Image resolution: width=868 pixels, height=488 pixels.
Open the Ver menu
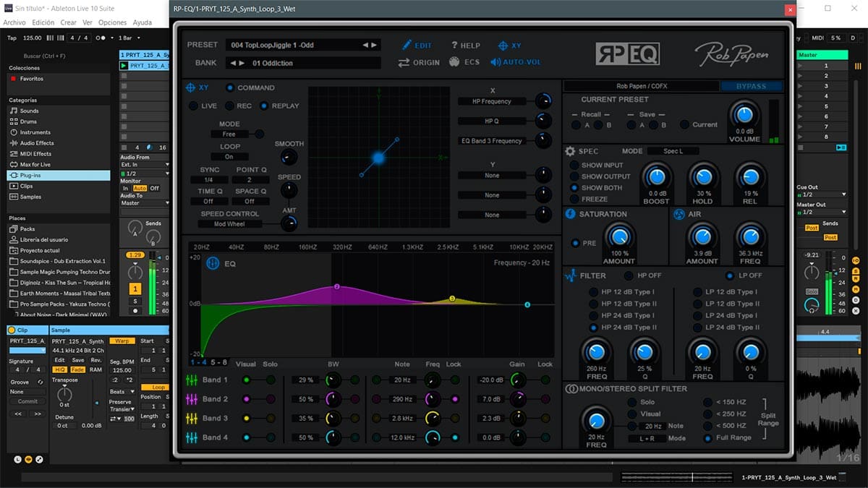pos(88,22)
